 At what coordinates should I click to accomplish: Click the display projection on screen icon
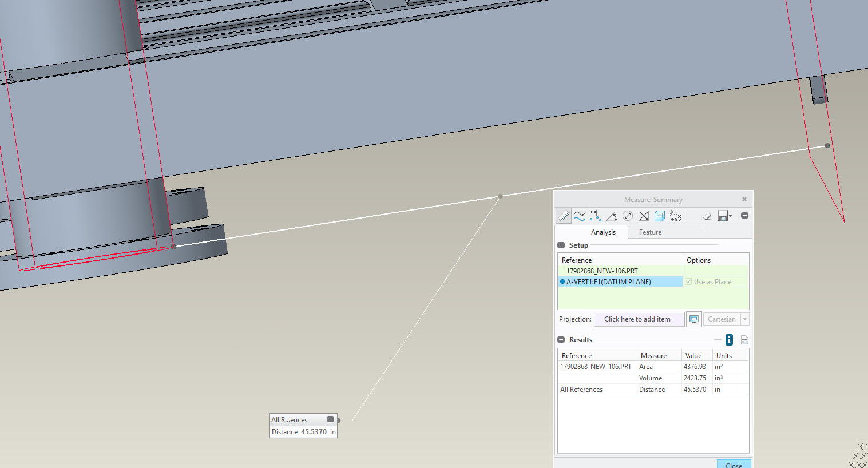pos(693,319)
